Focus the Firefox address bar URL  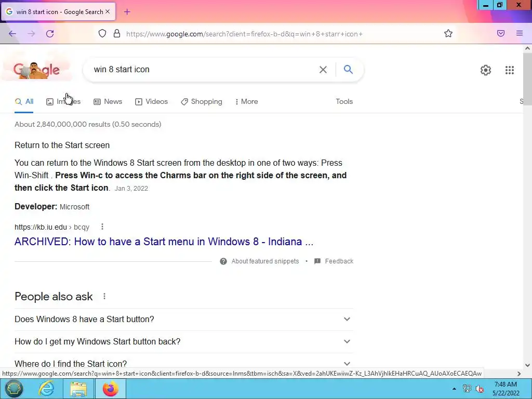point(244,34)
